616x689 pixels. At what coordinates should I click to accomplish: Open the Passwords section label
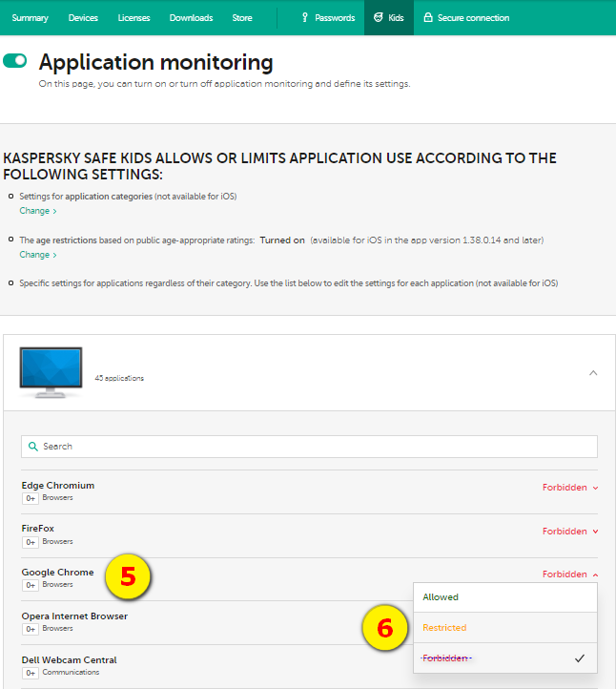pyautogui.click(x=335, y=18)
